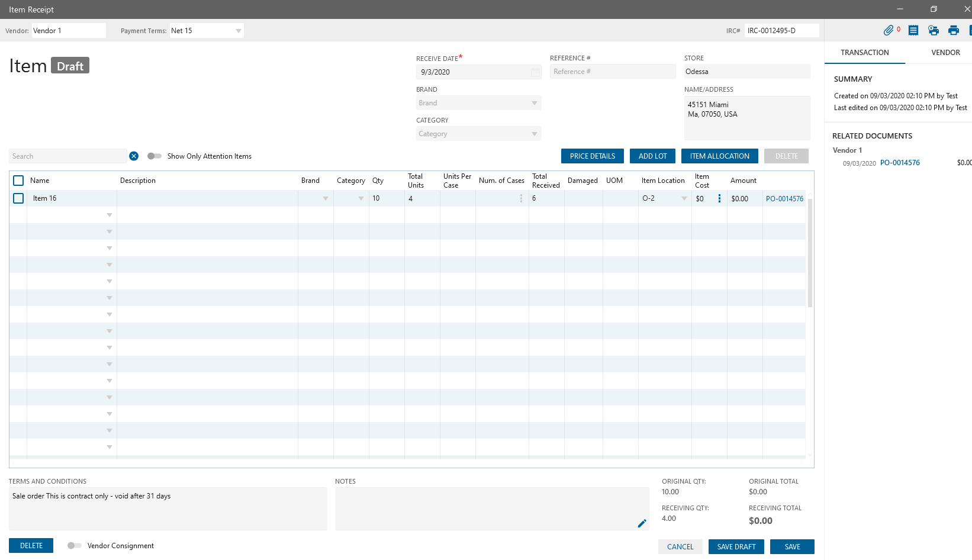Click the Price Details button
Viewport: 972px width, 560px height.
[x=592, y=156]
